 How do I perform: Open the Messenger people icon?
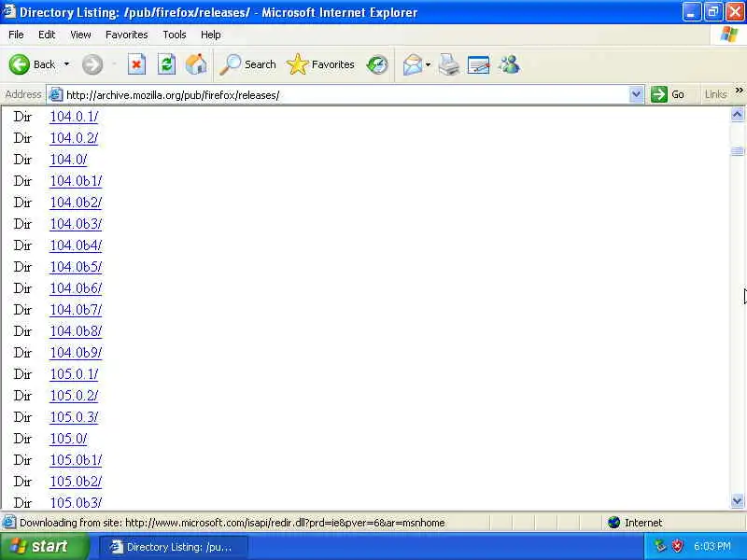[509, 64]
